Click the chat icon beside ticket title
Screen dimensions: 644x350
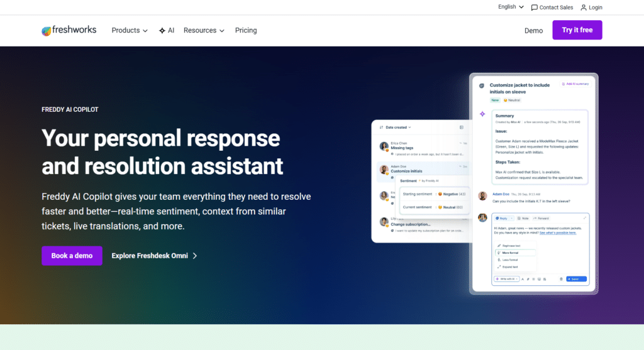point(482,85)
